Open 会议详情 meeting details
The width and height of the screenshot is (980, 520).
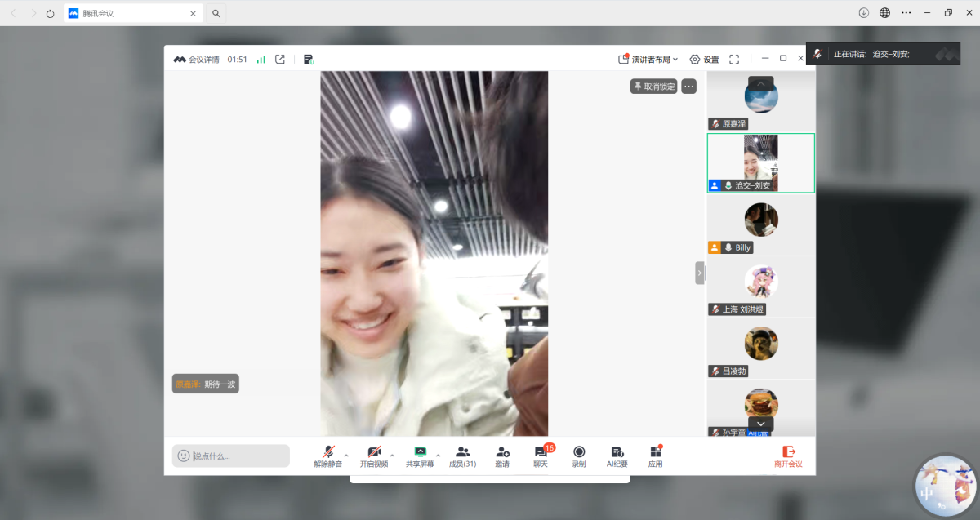tap(197, 60)
